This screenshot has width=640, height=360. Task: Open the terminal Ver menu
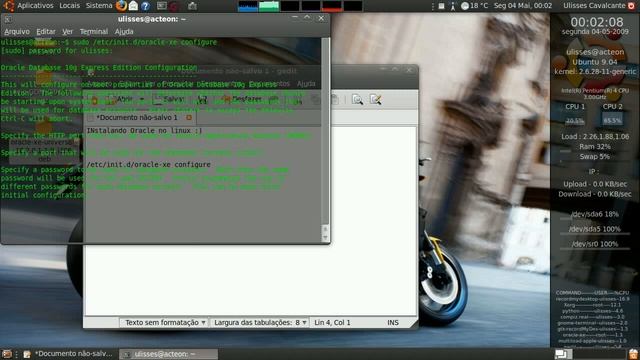(67, 31)
